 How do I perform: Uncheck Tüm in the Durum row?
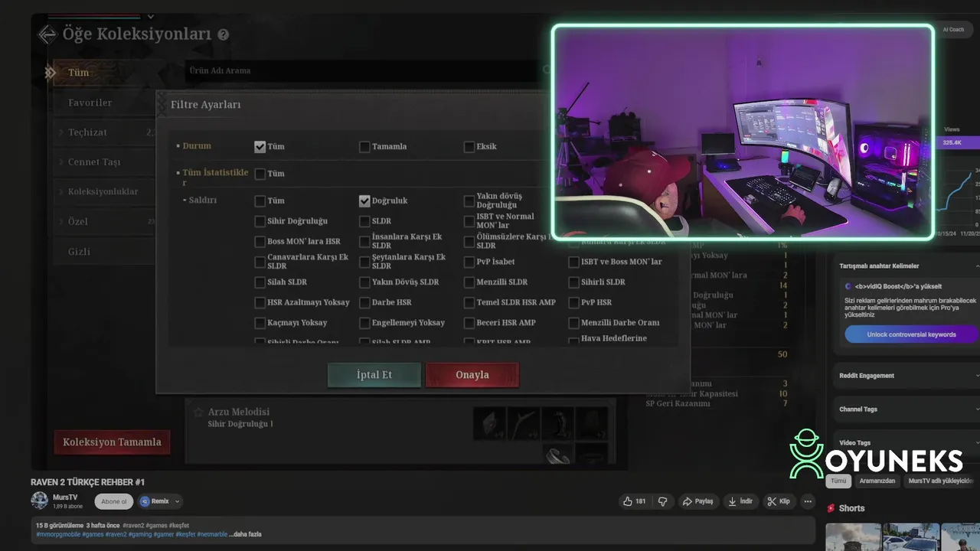tap(260, 146)
